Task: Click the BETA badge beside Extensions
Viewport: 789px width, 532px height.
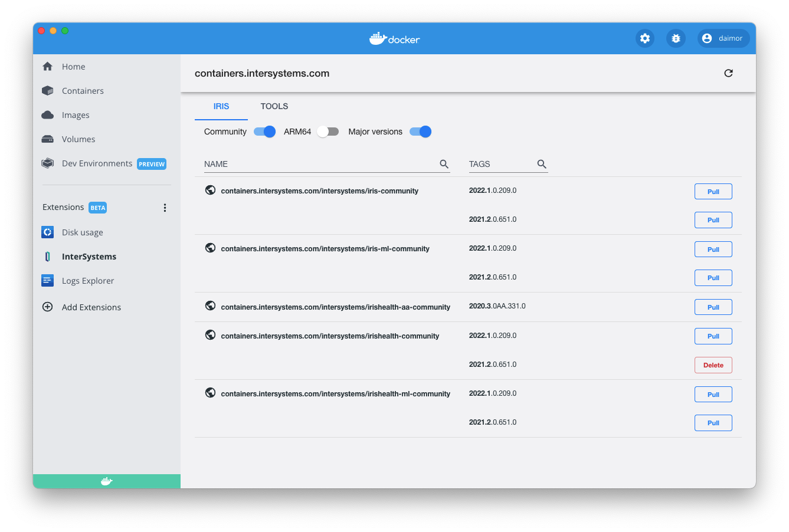Action: pos(98,208)
